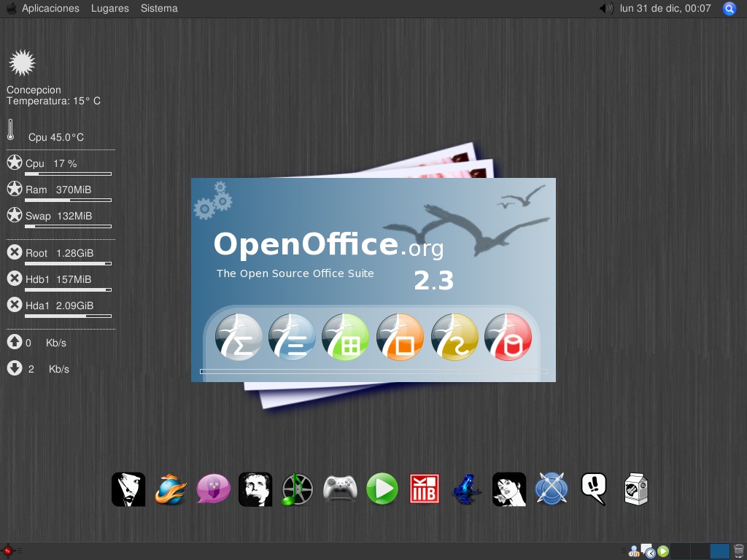Screen dimensions: 747x560
Task: Click the clock showing lun 31 de dic
Action: coord(665,8)
